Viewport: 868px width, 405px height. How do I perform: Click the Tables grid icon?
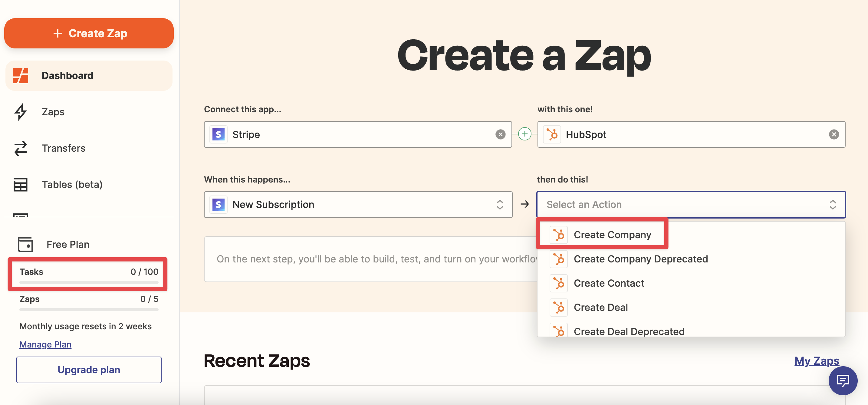pos(21,185)
